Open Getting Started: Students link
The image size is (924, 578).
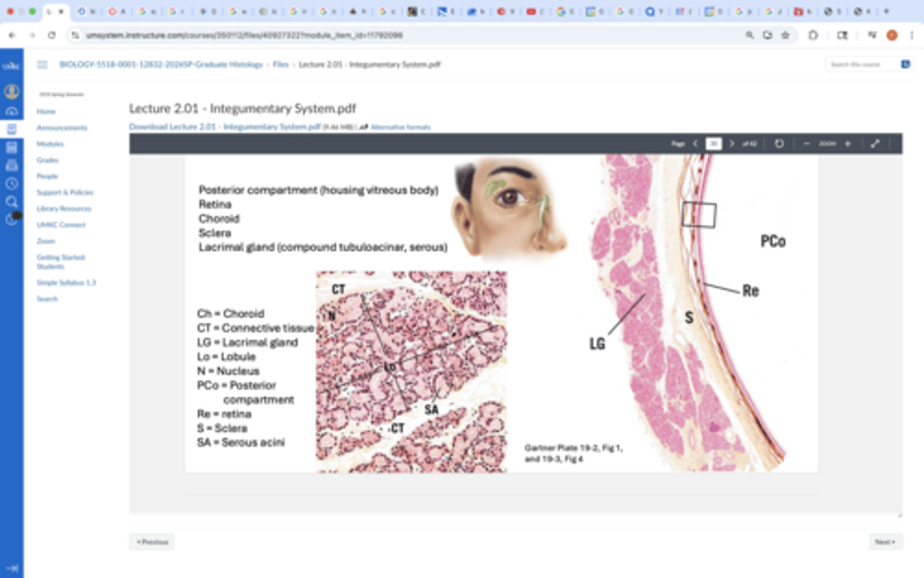tap(61, 262)
